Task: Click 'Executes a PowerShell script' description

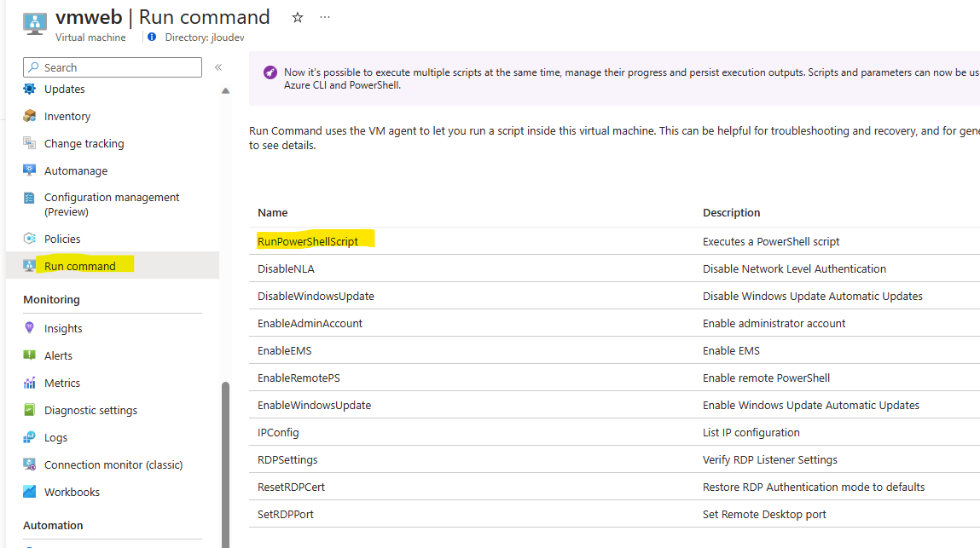Action: tap(771, 241)
